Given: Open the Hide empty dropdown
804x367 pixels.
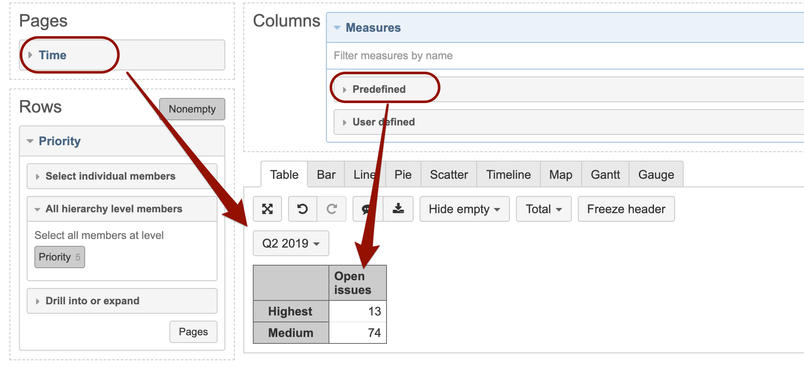Looking at the screenshot, I should (465, 209).
